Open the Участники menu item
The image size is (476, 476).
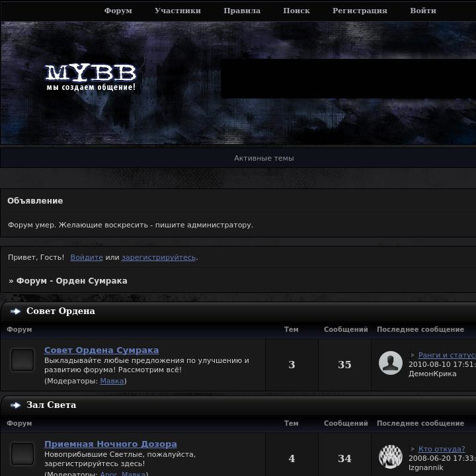coord(178,11)
